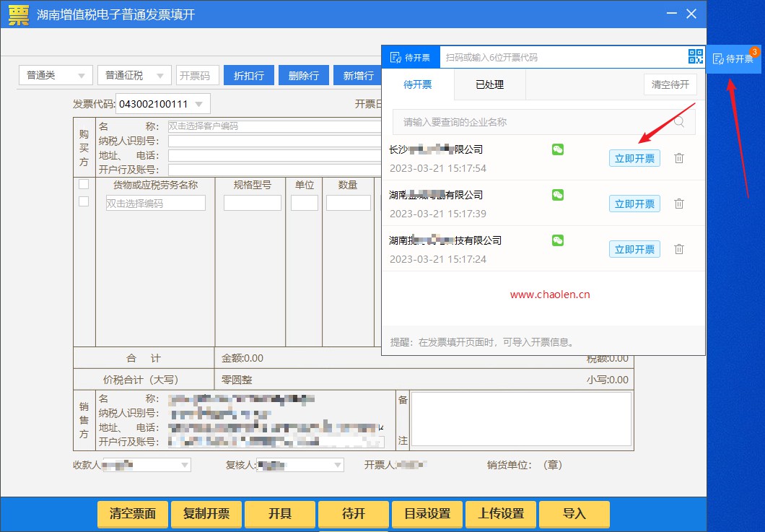
Task: Click the 6位开票代码 input field
Action: pos(564,57)
